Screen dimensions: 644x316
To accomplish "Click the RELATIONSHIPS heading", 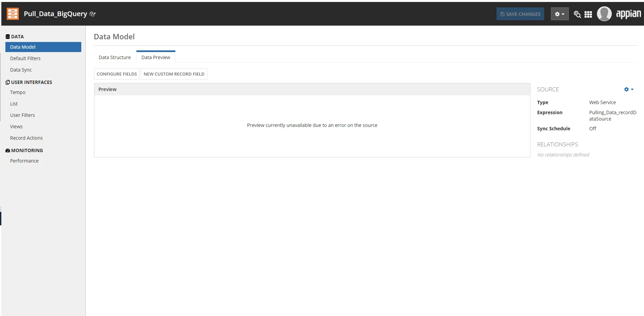I will click(x=557, y=144).
